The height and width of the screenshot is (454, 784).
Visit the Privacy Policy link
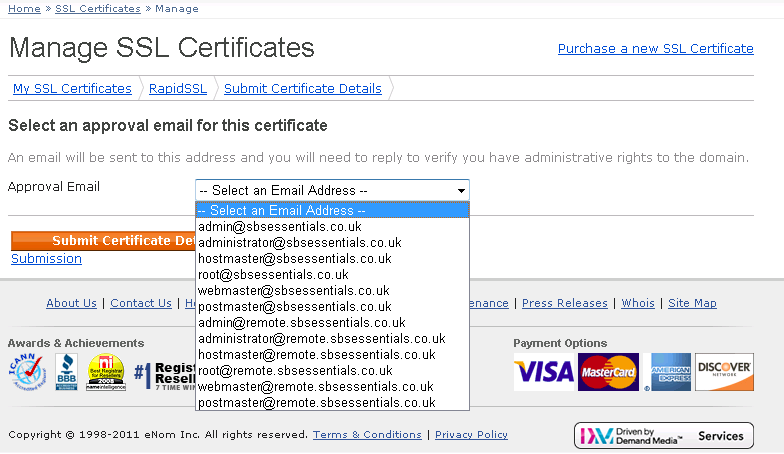pos(471,435)
